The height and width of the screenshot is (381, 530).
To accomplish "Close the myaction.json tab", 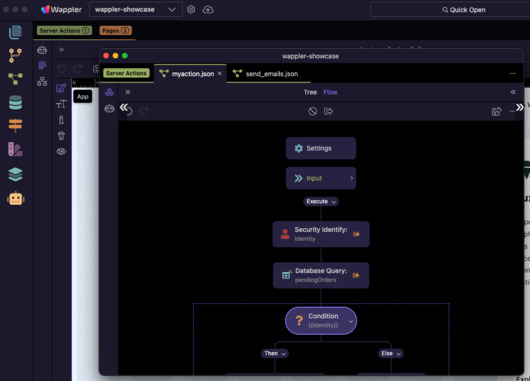I will [220, 73].
